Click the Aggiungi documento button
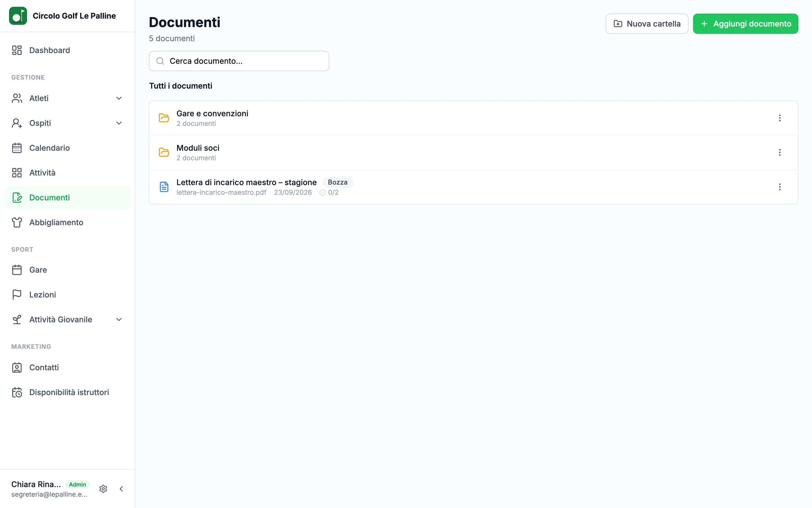 point(745,24)
